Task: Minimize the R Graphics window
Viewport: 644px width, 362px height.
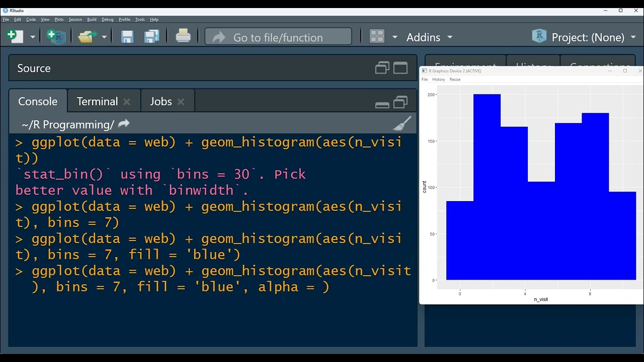Action: [610, 71]
